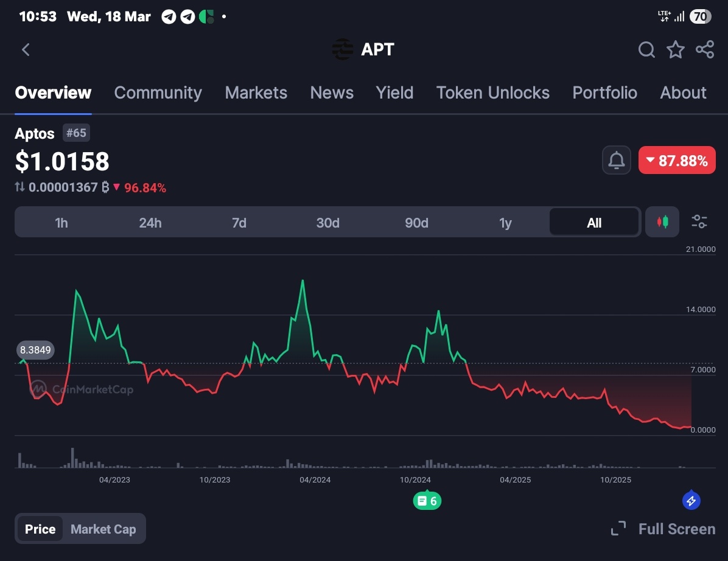Select the All time range
Viewport: 728px width, 561px height.
pyautogui.click(x=594, y=223)
